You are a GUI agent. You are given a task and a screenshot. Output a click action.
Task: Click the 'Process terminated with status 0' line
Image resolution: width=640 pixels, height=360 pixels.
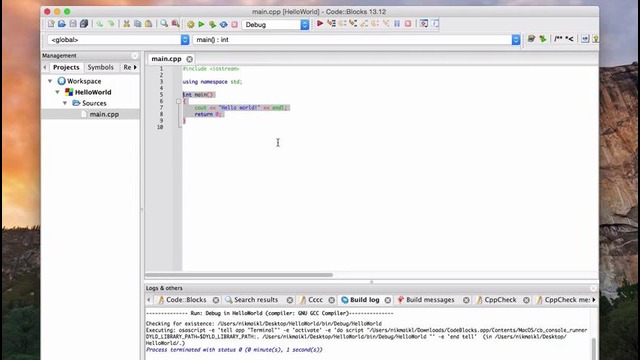[x=234, y=350]
